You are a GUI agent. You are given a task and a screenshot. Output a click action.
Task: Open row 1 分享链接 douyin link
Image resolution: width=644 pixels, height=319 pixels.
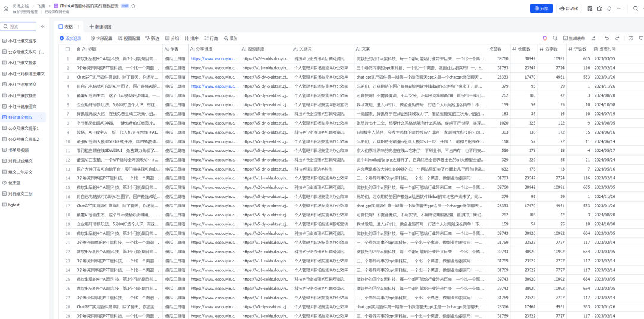(x=214, y=58)
